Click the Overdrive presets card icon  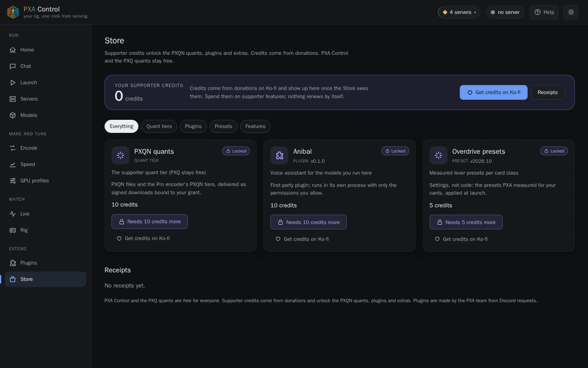(439, 155)
